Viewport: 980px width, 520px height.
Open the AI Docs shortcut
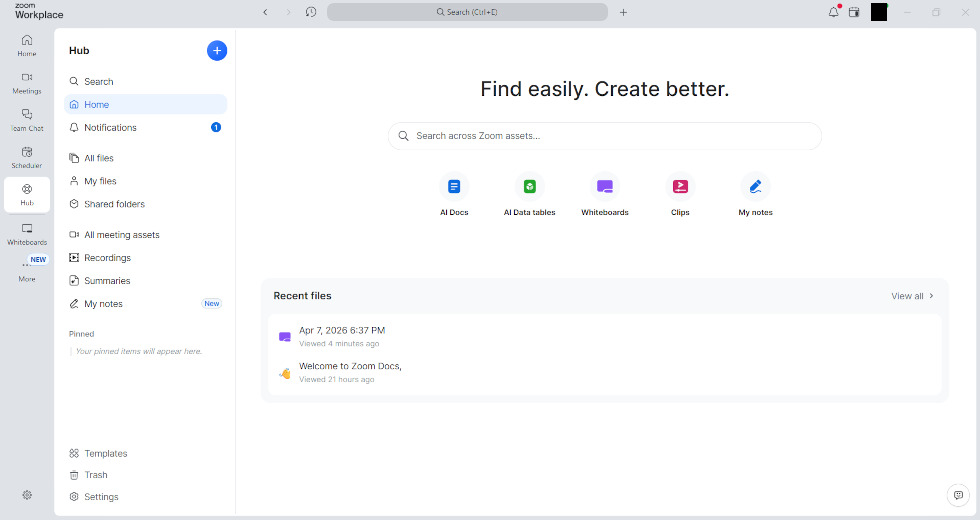click(454, 186)
